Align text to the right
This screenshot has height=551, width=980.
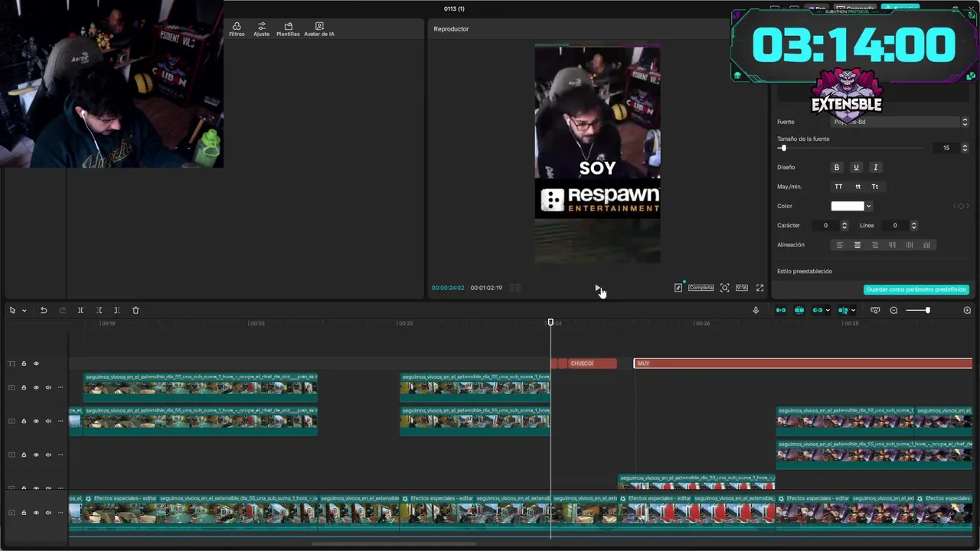(x=875, y=245)
